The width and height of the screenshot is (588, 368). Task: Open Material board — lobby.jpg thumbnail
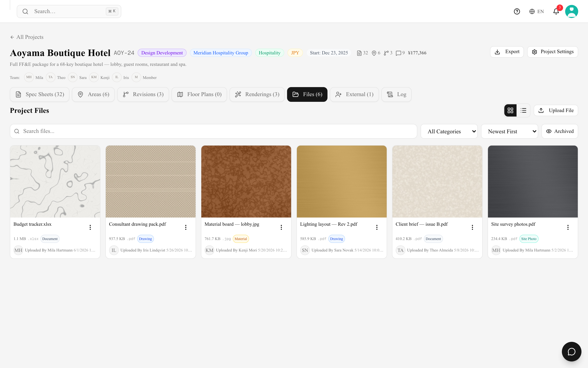point(246,182)
